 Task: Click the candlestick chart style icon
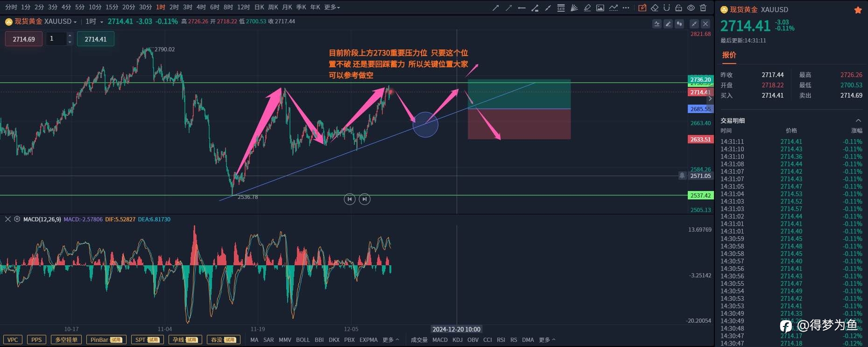point(679,23)
